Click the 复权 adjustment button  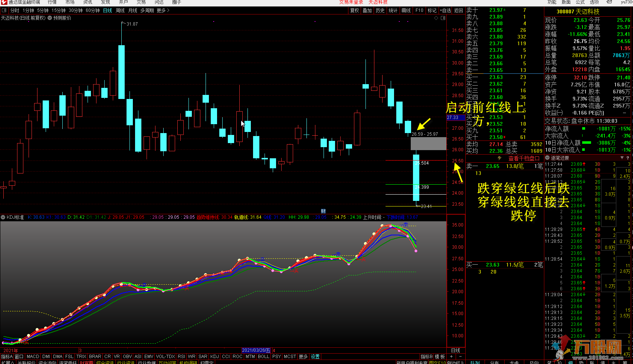[x=355, y=10]
